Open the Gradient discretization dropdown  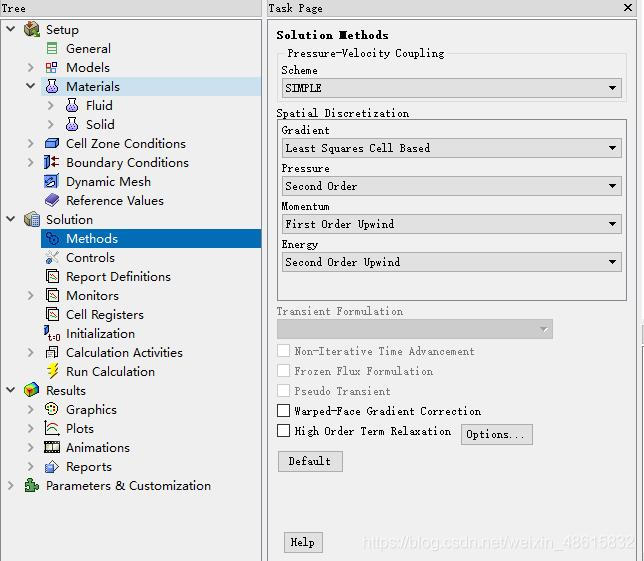[452, 148]
